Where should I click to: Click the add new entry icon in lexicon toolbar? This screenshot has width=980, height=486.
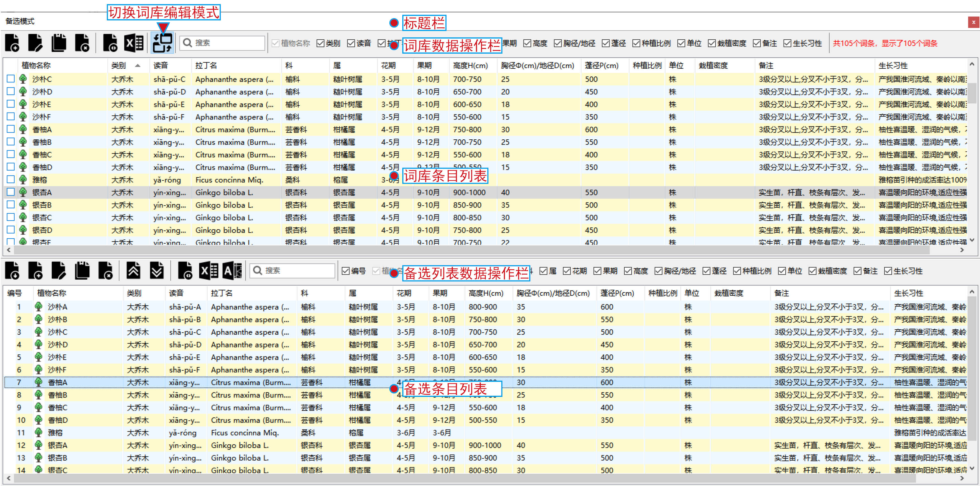tap(12, 42)
